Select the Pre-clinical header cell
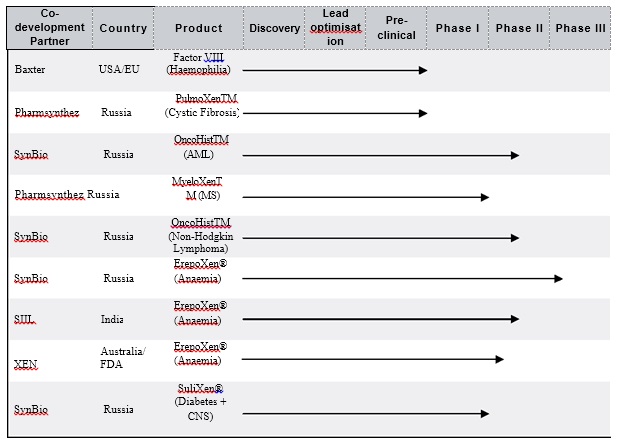 coord(396,28)
